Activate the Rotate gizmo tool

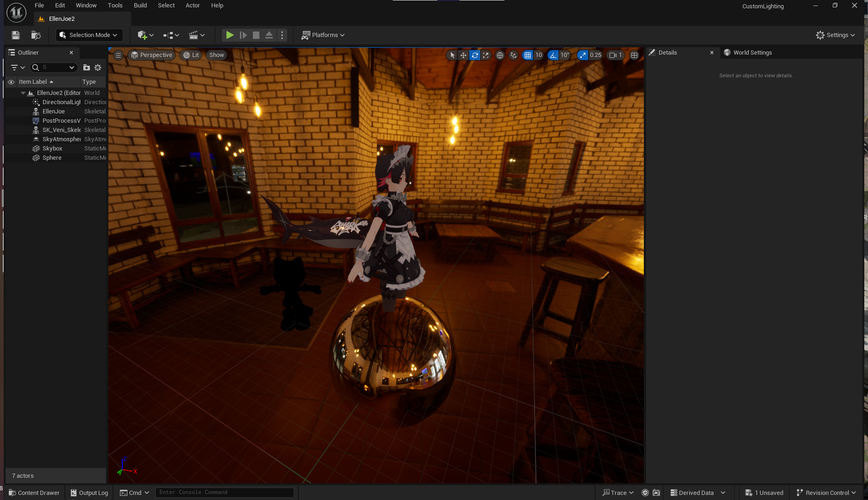(x=475, y=55)
